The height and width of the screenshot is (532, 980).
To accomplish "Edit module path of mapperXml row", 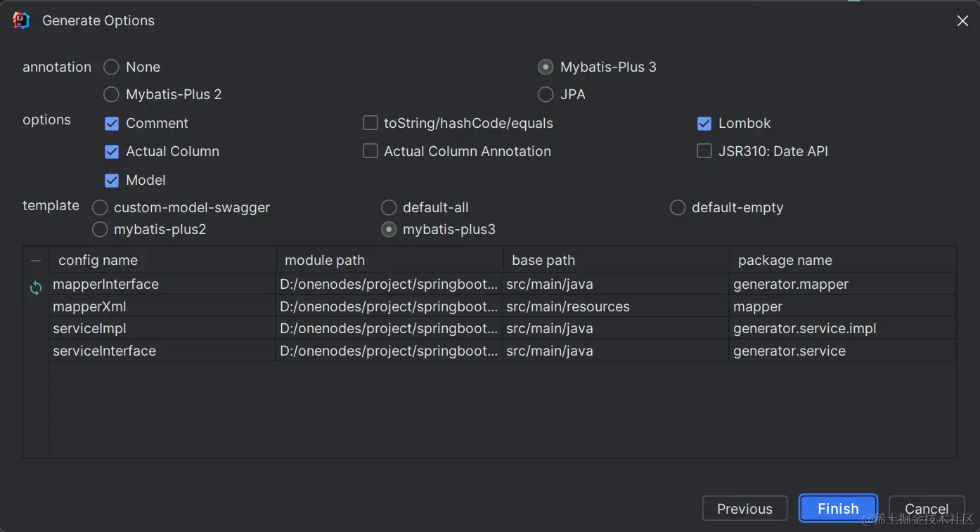I will pos(389,306).
